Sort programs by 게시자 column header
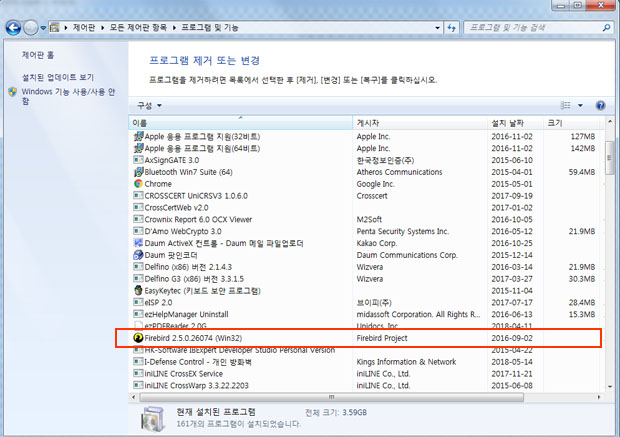Viewport: 620px width, 437px height. click(x=420, y=123)
